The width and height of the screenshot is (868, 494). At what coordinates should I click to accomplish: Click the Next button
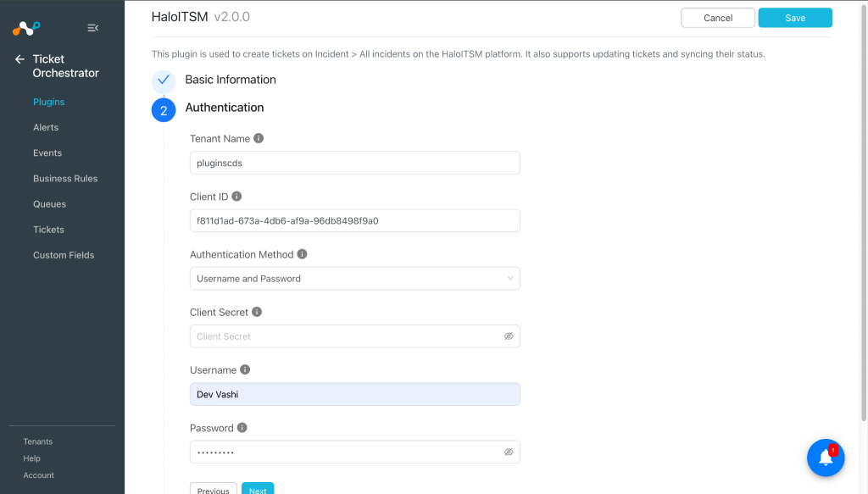258,488
